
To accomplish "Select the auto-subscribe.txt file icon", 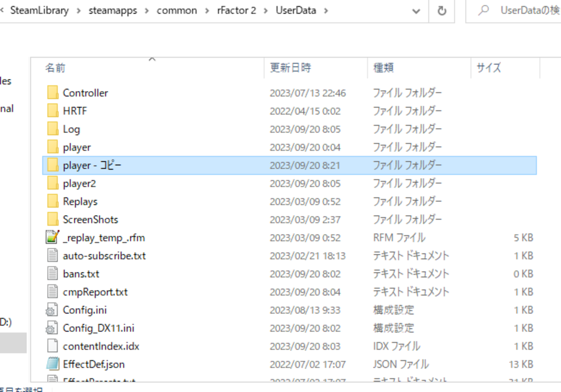I will click(x=52, y=256).
